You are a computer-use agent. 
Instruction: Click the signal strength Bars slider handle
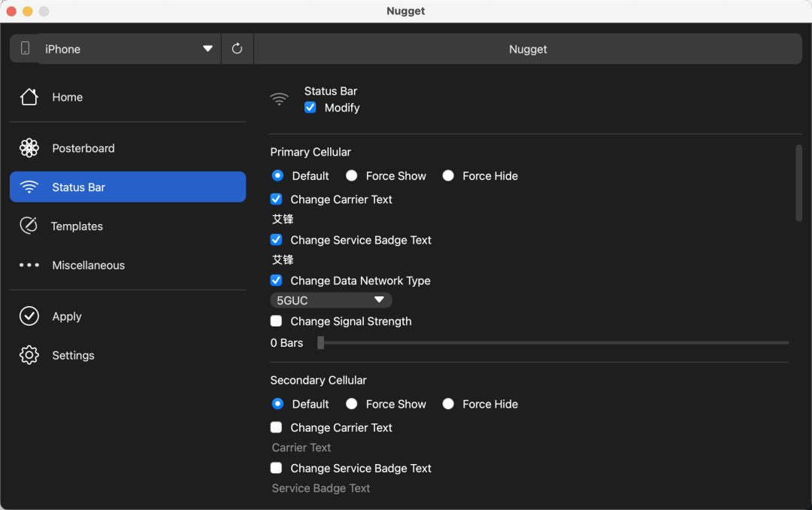coord(320,342)
